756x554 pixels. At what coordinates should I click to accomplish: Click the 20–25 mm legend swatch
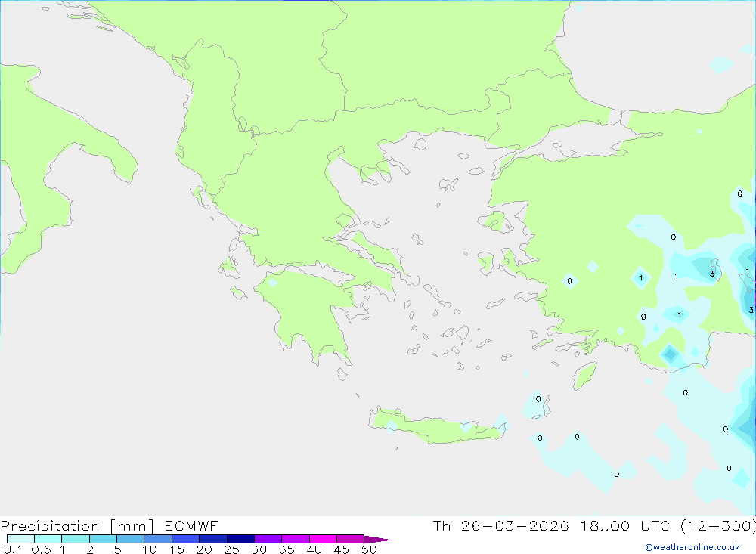pos(212,539)
